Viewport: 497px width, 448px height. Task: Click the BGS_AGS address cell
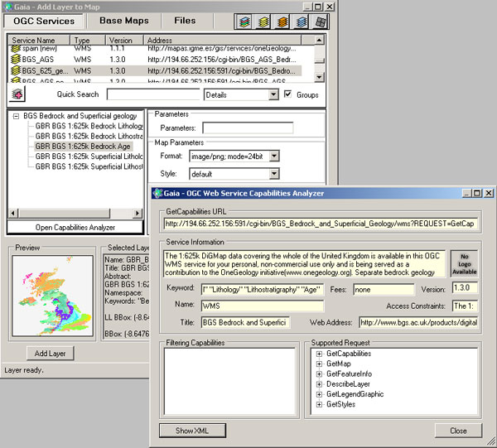[x=222, y=60]
